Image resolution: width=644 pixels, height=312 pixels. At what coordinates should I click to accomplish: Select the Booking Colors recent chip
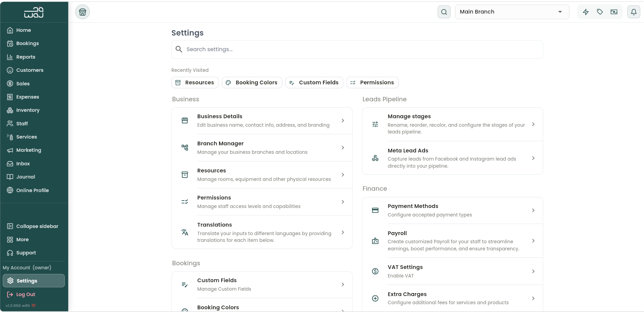point(252,83)
